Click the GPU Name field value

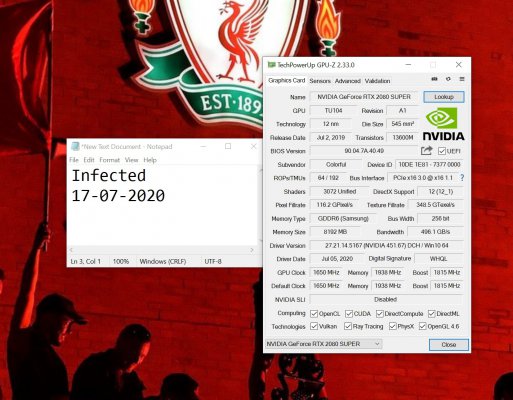pos(364,97)
